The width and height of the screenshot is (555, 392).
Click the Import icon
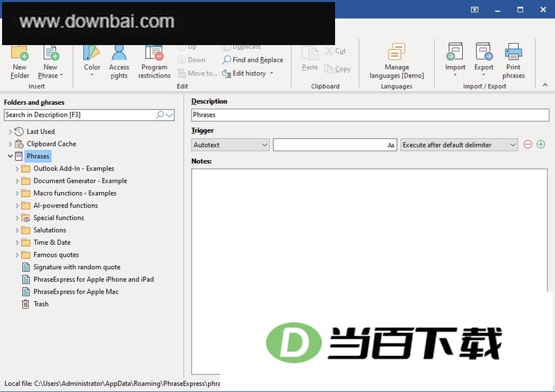455,52
